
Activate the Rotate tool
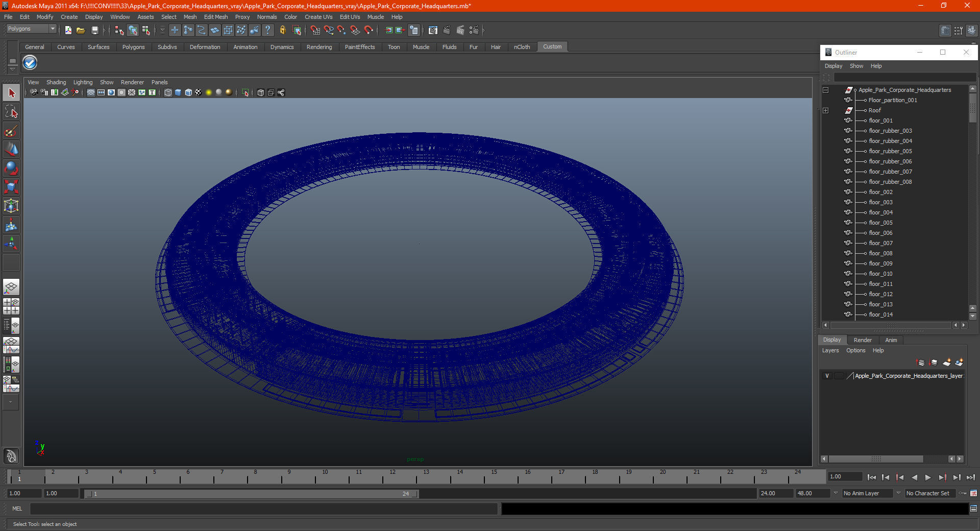coord(11,168)
